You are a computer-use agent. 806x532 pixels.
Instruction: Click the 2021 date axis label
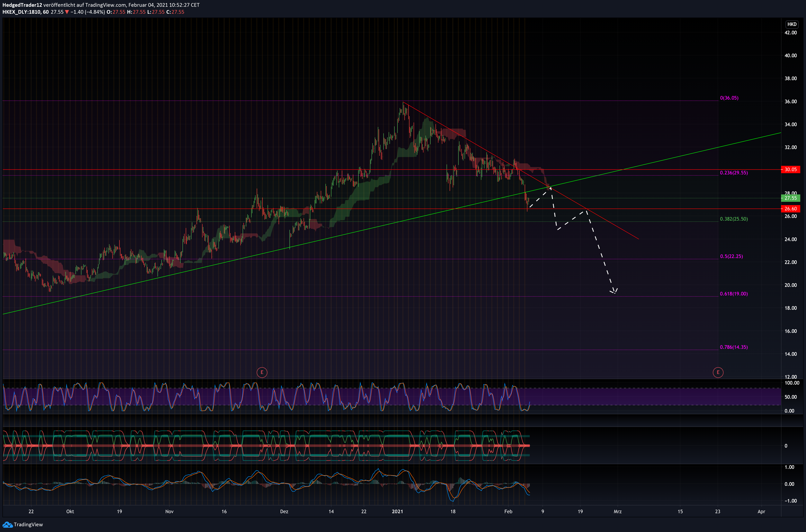tap(397, 511)
